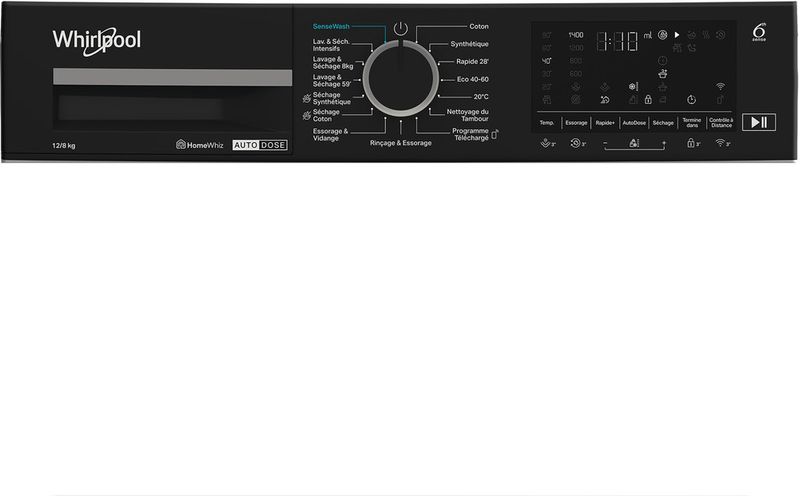800x496 pixels.
Task: Tap the Whirlpool brand logo
Action: tap(96, 39)
